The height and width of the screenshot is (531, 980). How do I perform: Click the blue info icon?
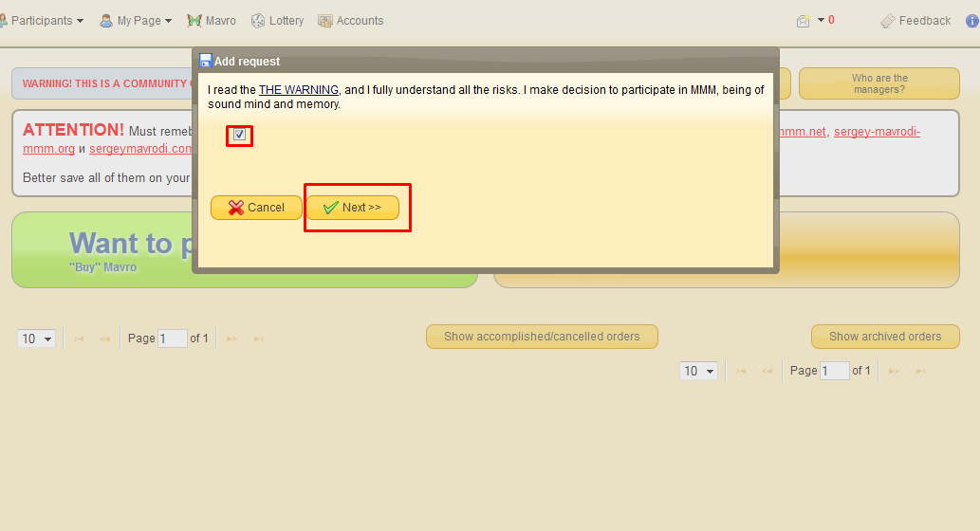[972, 21]
